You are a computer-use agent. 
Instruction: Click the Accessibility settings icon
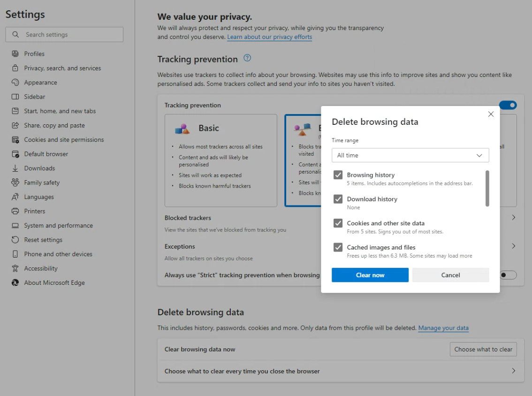pos(14,268)
